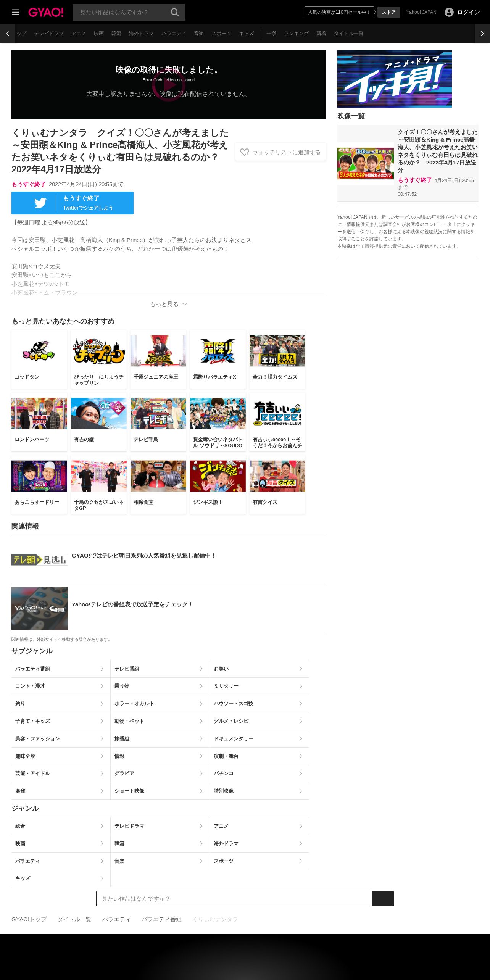Open the 麻雀 subgenre row
Image resolution: width=490 pixels, height=980 pixels.
pos(61,791)
